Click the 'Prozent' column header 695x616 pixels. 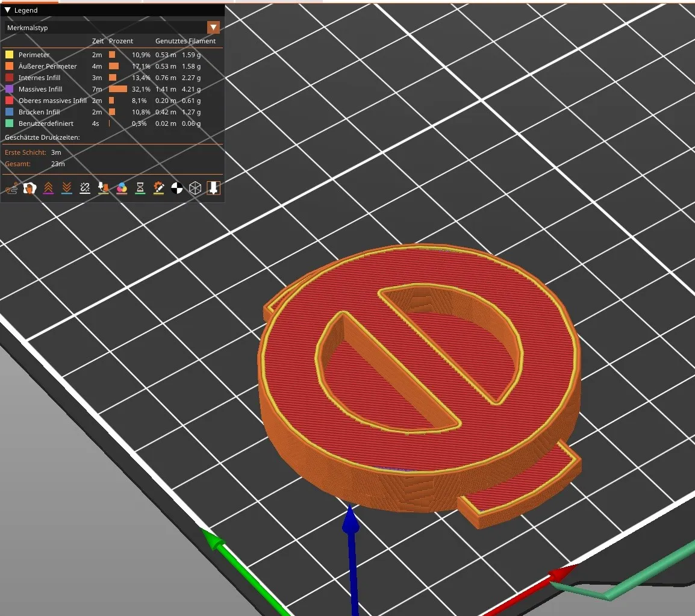[121, 41]
